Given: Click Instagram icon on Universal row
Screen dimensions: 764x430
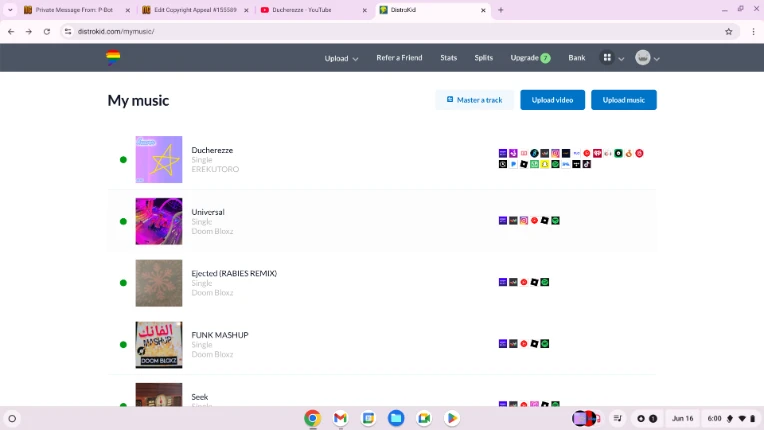Looking at the screenshot, I should coord(524,221).
